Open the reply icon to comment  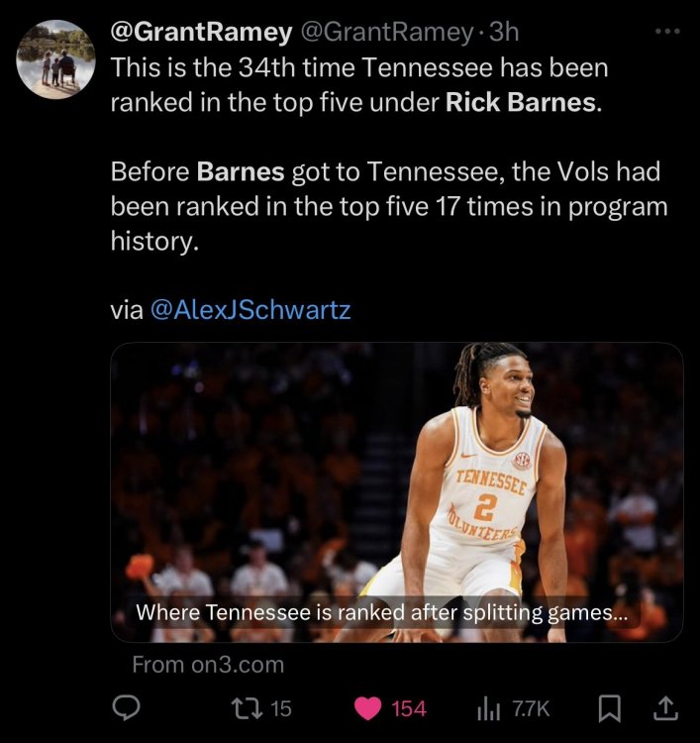(125, 707)
